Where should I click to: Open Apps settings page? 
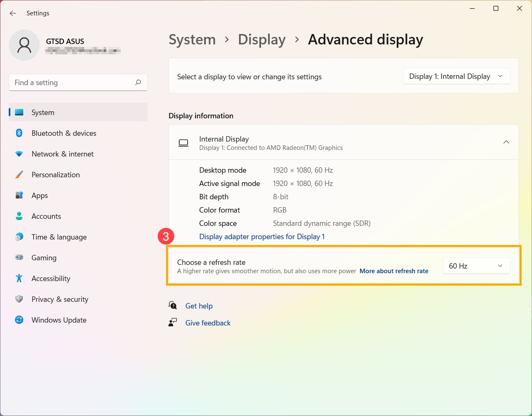click(78, 195)
